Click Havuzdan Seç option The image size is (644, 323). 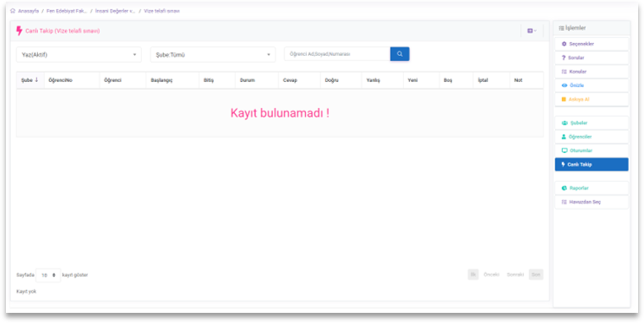click(592, 202)
